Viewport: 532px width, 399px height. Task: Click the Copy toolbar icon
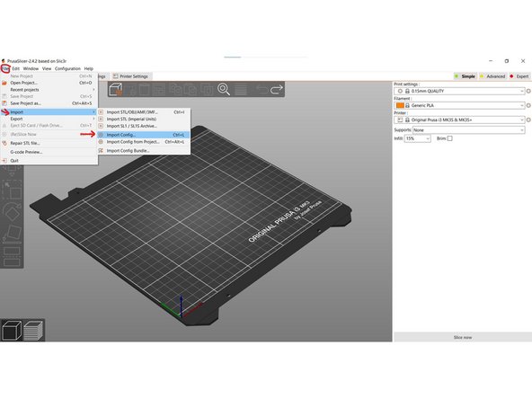pos(175,90)
